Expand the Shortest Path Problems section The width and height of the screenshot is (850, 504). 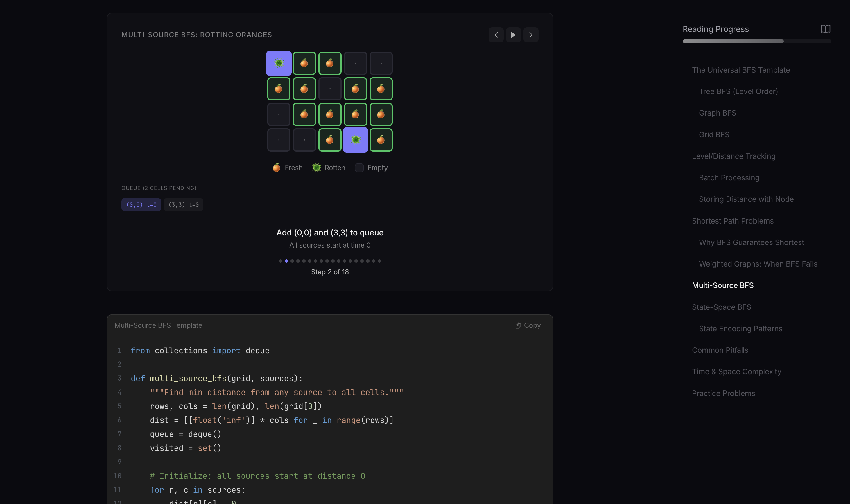point(733,221)
